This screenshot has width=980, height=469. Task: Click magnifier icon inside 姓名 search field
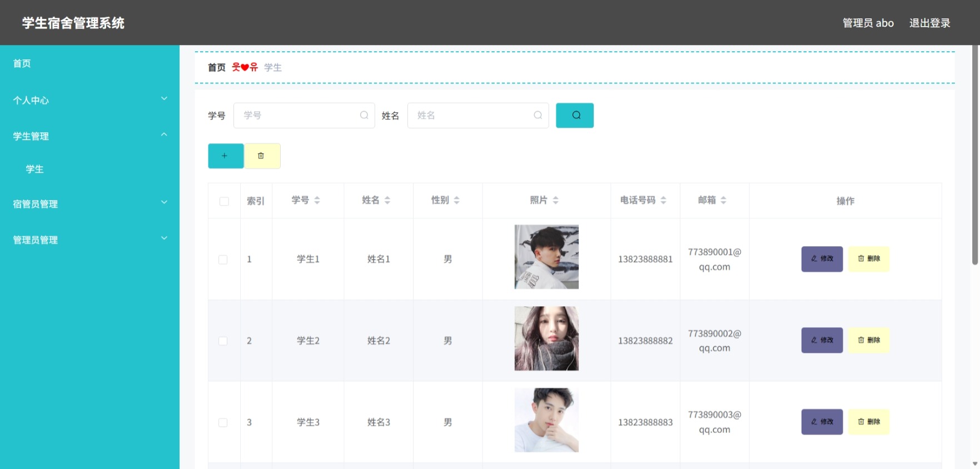(x=538, y=115)
